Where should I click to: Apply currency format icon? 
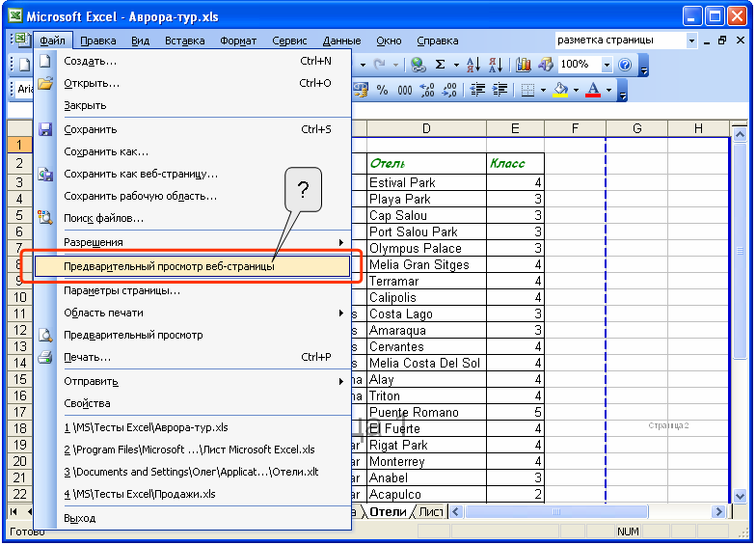tap(361, 90)
